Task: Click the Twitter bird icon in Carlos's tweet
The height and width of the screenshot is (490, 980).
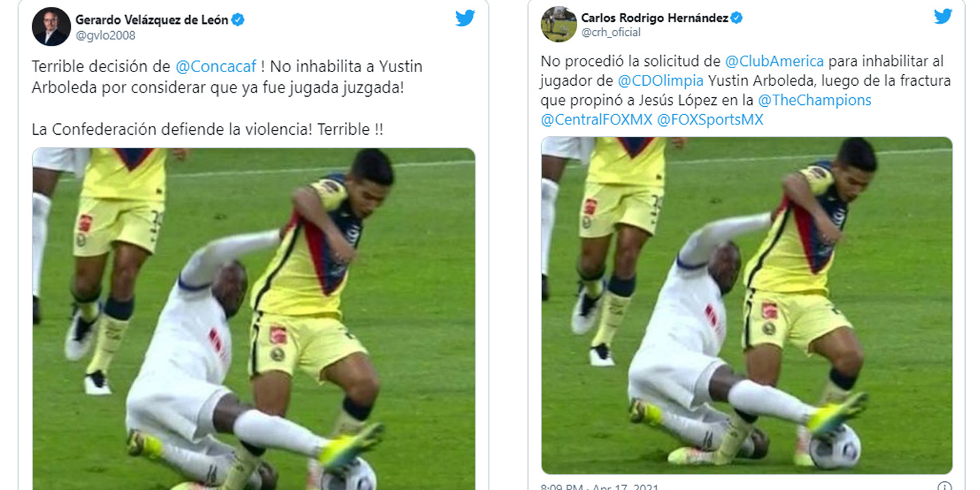Action: tap(943, 16)
